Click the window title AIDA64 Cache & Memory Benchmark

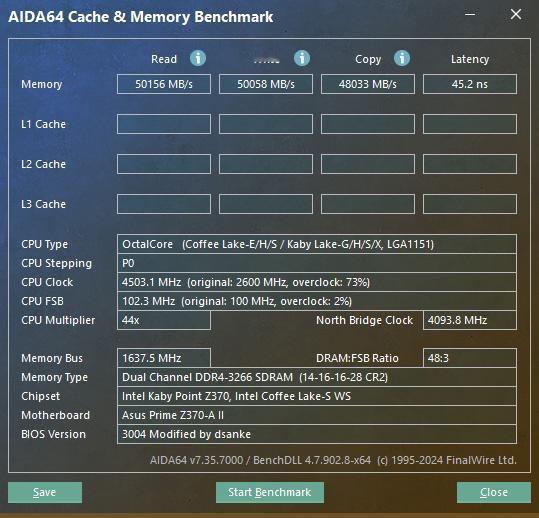(141, 17)
